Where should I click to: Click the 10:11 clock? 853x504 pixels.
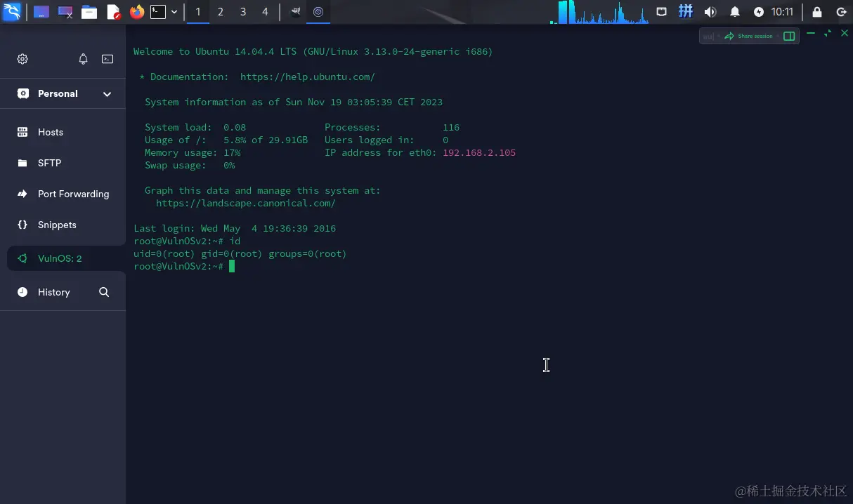(782, 12)
